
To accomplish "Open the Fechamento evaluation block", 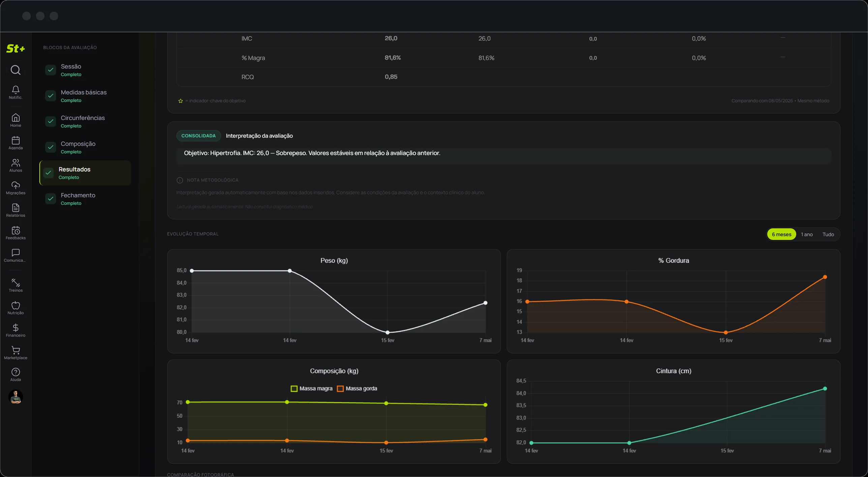I will 85,198.
